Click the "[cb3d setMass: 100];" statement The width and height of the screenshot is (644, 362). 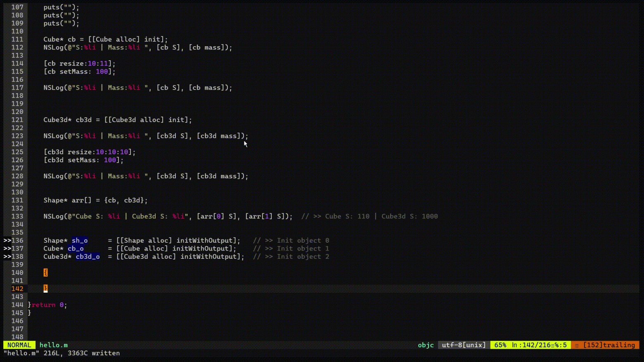pyautogui.click(x=84, y=160)
